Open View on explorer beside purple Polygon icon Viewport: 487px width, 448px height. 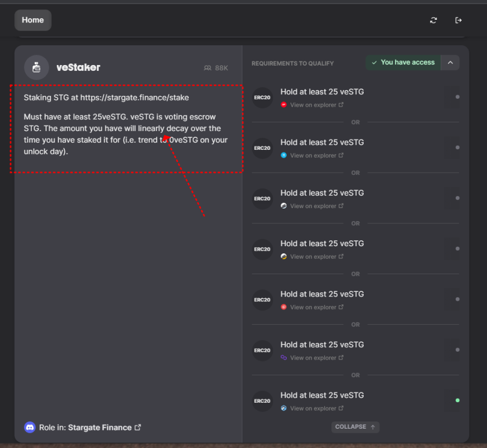(x=317, y=358)
